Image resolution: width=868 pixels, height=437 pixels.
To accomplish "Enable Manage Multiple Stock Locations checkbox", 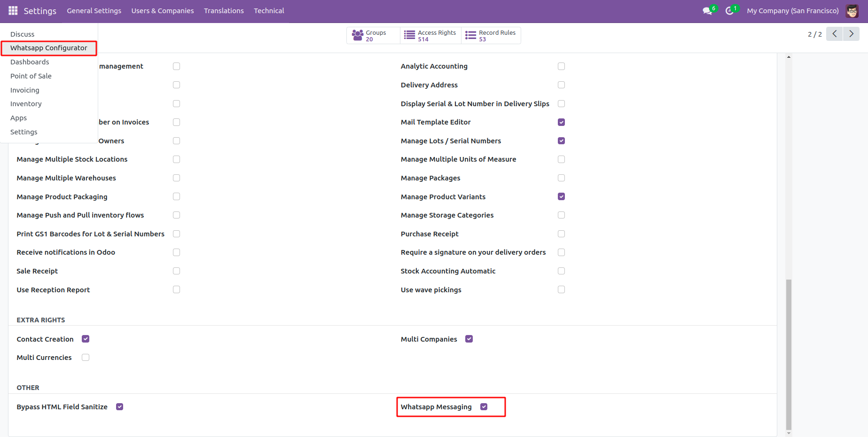I will (x=176, y=159).
